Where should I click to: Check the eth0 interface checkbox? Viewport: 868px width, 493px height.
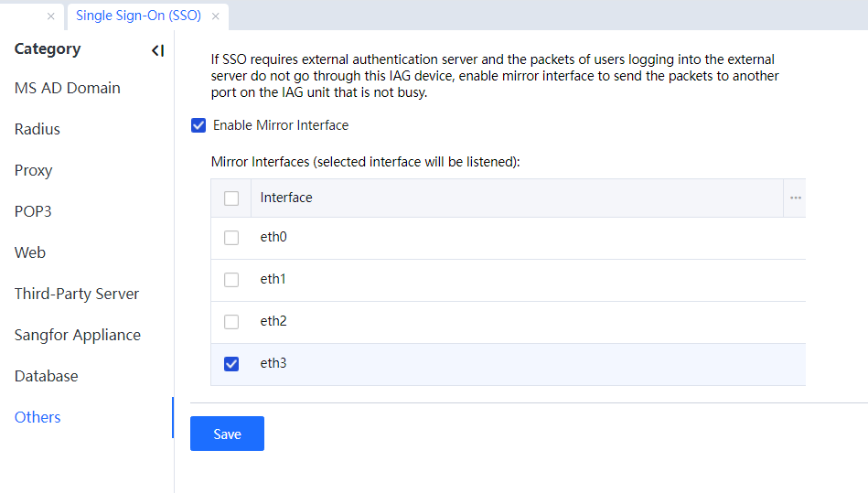[x=231, y=238]
